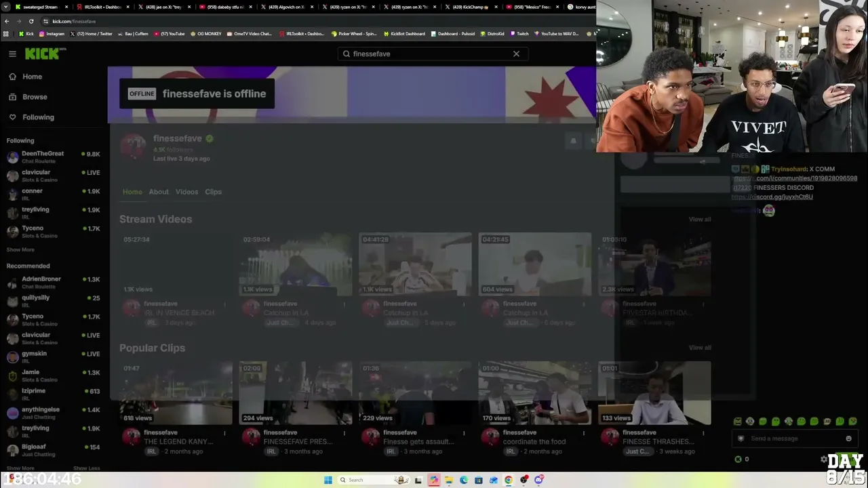Play the 01:47 LEGEND KANY clip
The image size is (868, 488).
pyautogui.click(x=176, y=393)
